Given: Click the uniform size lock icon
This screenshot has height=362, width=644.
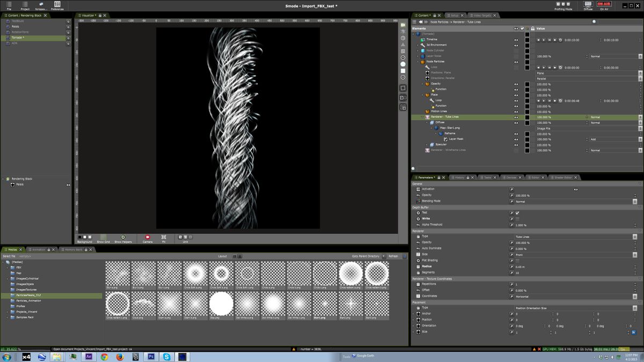Looking at the screenshot, I should click(633, 332).
